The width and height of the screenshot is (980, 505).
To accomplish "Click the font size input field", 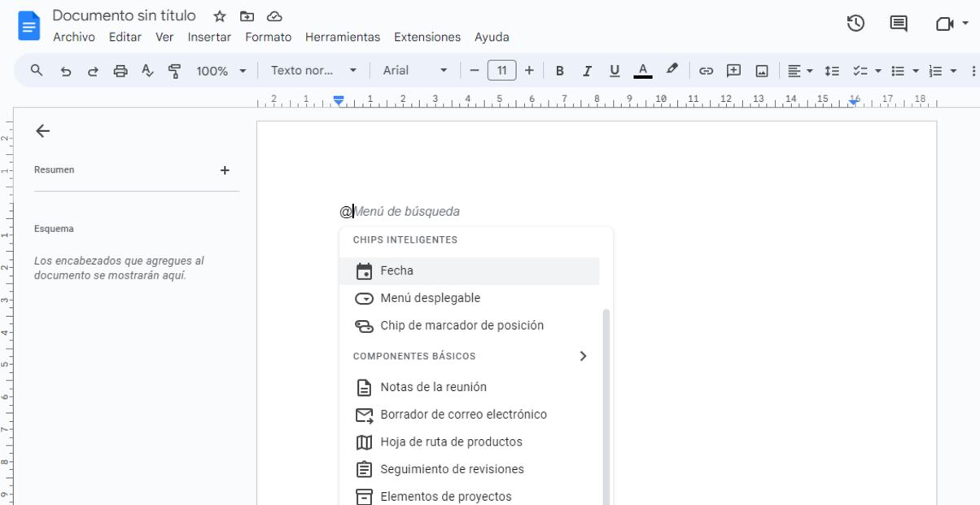I will point(501,71).
